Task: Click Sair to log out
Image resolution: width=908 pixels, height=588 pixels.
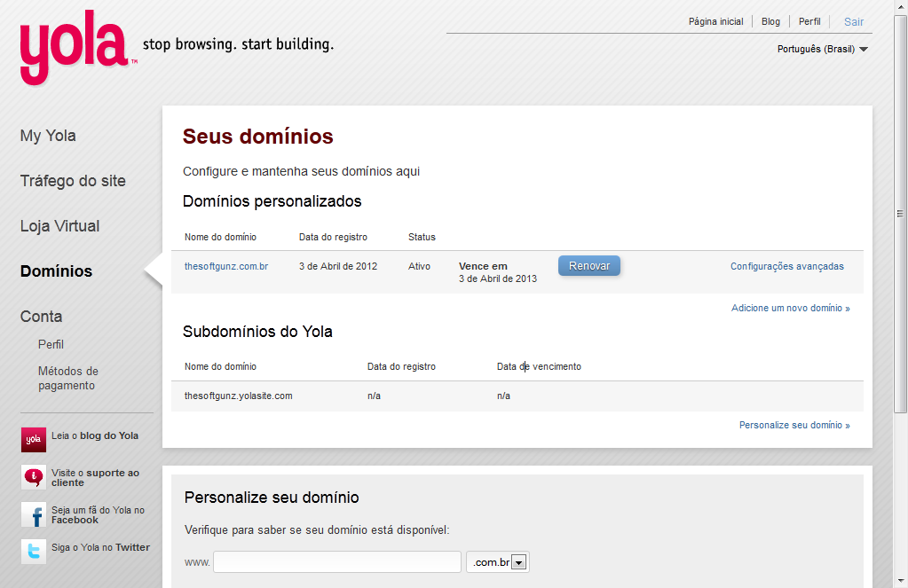Action: coord(854,22)
